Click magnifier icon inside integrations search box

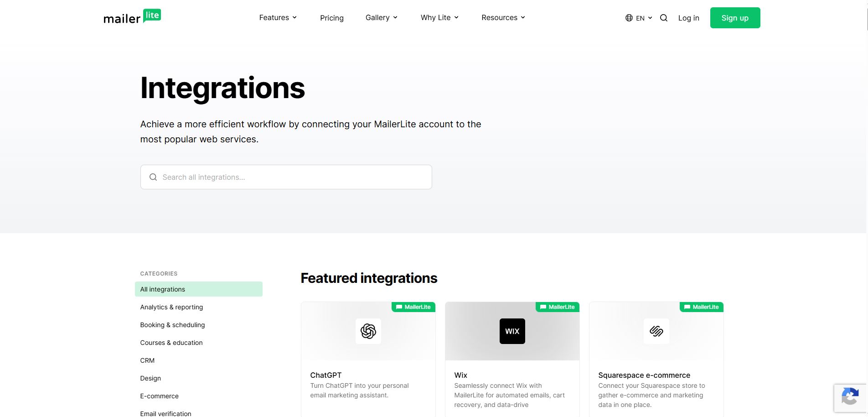click(153, 177)
